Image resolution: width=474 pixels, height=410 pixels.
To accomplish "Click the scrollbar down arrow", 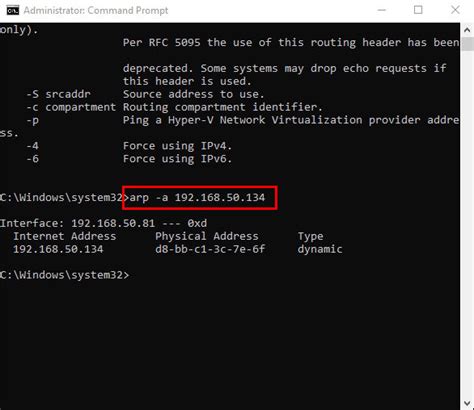I will coord(467,404).
